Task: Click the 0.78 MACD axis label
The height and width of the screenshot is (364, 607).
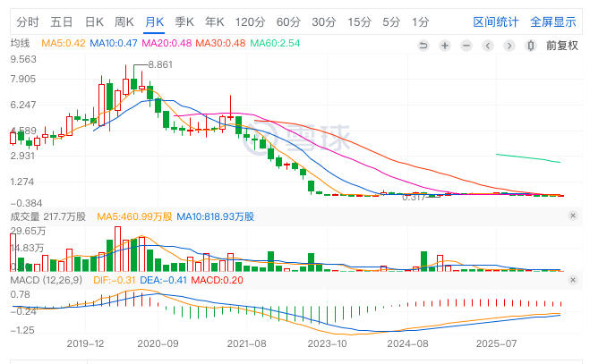Action: 20,295
